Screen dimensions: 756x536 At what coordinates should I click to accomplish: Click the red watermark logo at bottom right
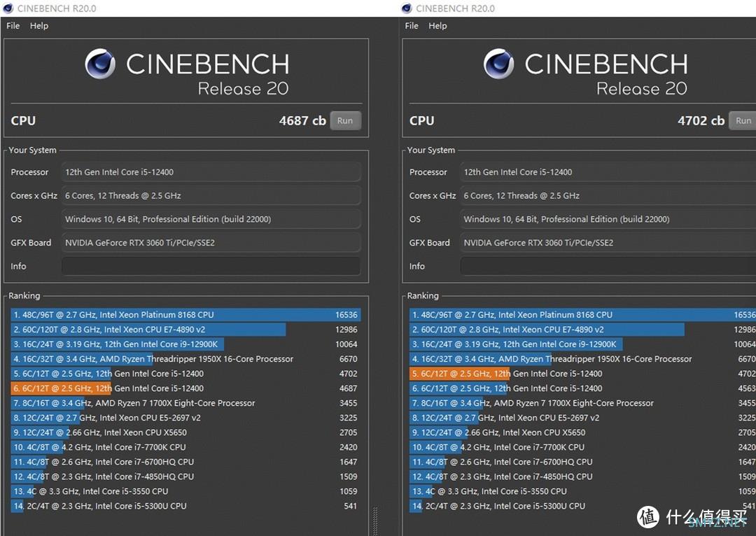[647, 516]
